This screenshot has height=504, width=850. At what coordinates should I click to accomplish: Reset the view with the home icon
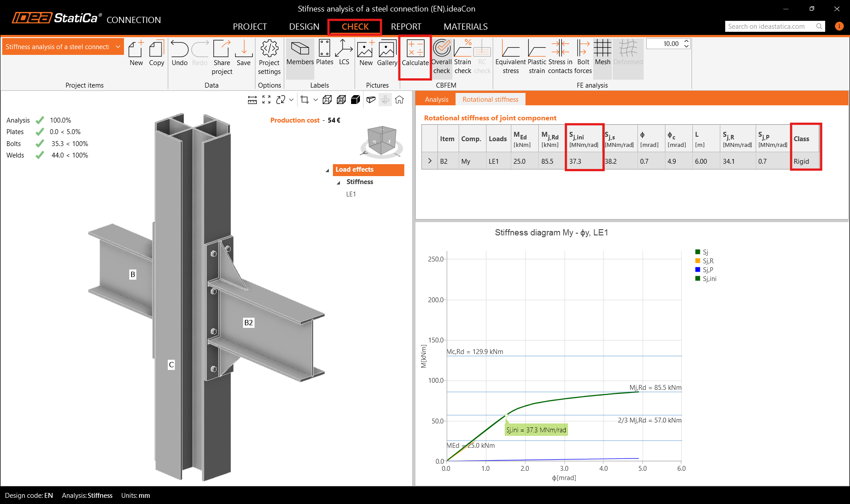tap(399, 100)
